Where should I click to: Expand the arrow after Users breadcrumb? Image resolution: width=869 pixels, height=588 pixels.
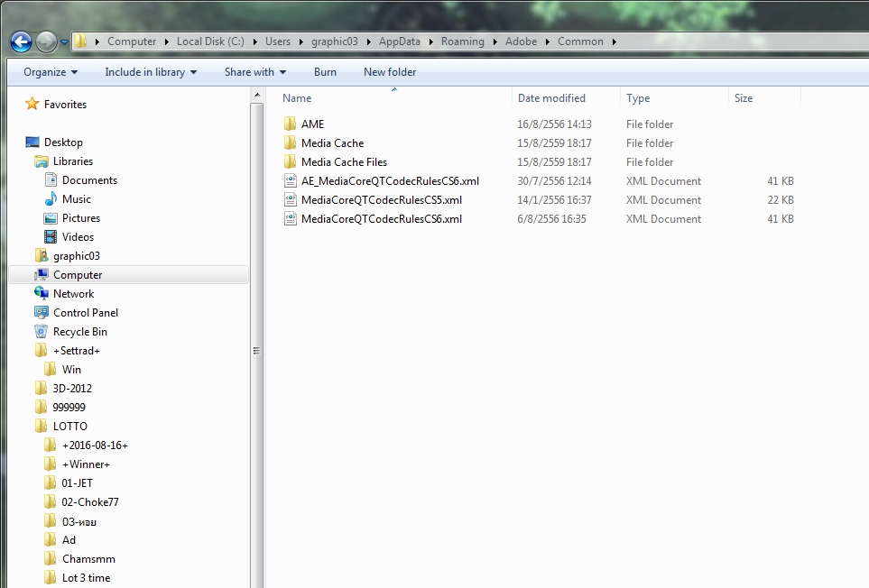coord(300,41)
